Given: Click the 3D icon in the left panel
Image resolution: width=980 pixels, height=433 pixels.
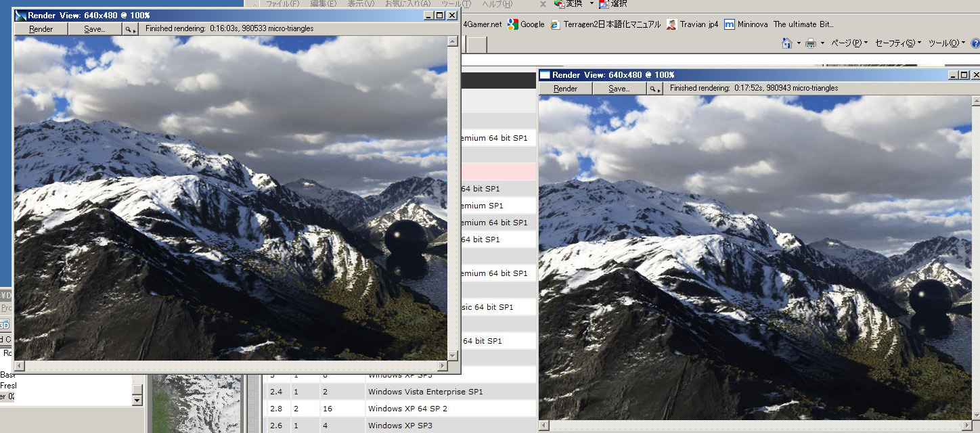Looking at the screenshot, I should [x=5, y=325].
